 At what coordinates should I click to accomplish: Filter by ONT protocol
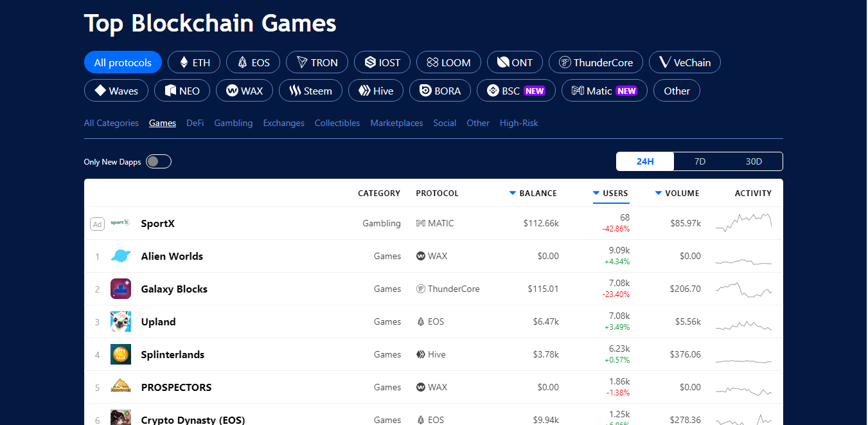click(x=515, y=62)
